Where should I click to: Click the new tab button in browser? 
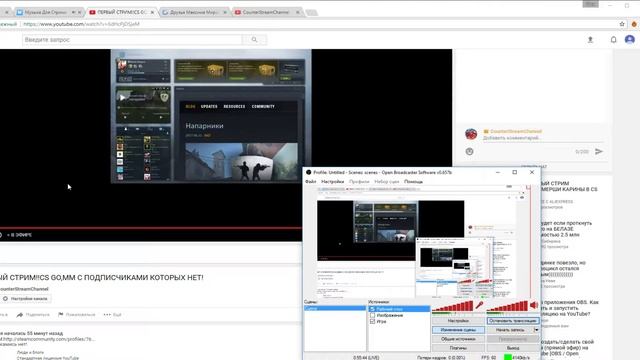tap(311, 13)
